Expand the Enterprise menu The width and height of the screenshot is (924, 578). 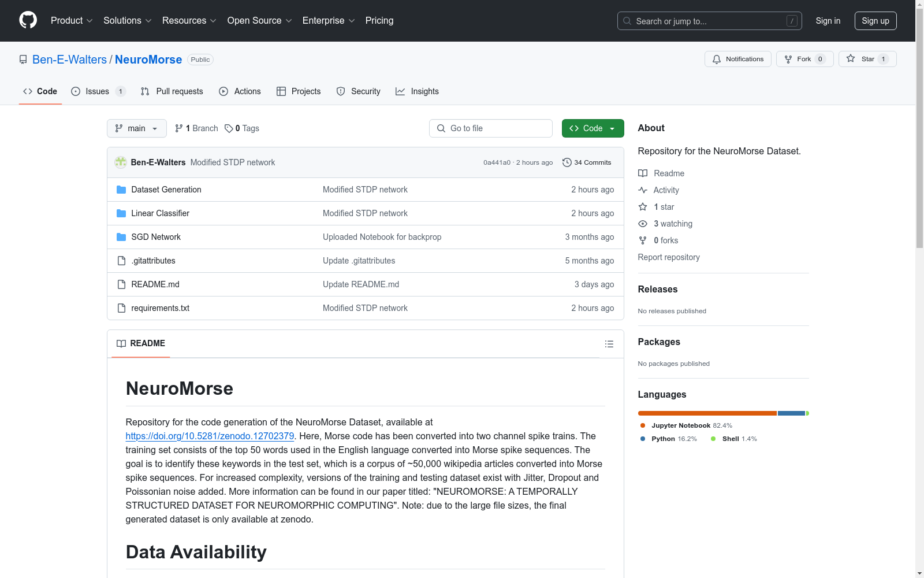[x=329, y=21]
